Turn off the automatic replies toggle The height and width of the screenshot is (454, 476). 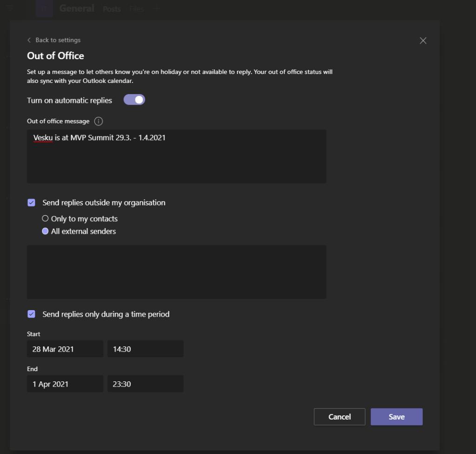(134, 100)
